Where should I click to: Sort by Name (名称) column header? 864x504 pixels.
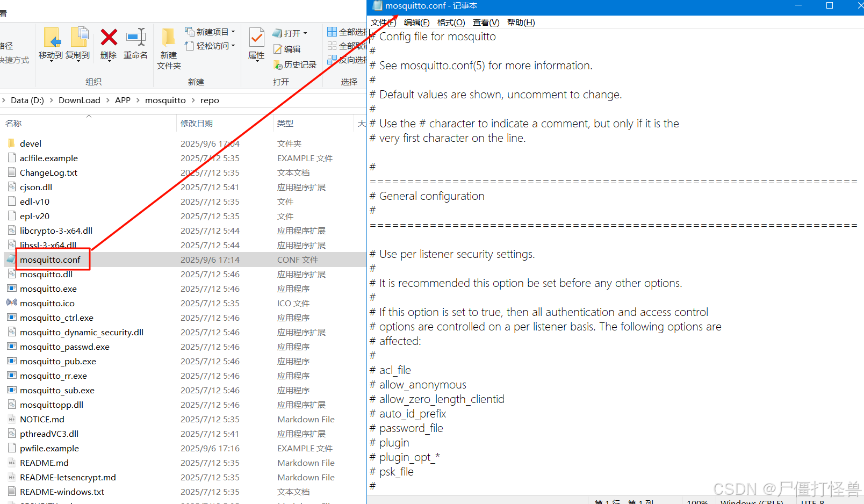13,123
